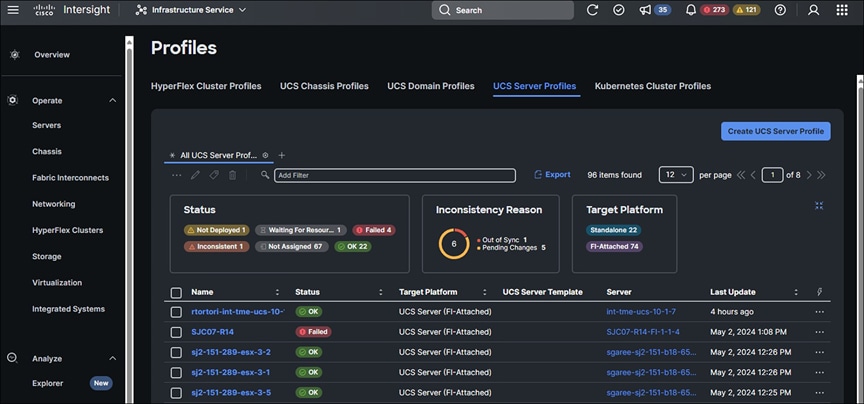Check the rtortori-int-tme-ucs-10 row checkbox

coord(176,312)
